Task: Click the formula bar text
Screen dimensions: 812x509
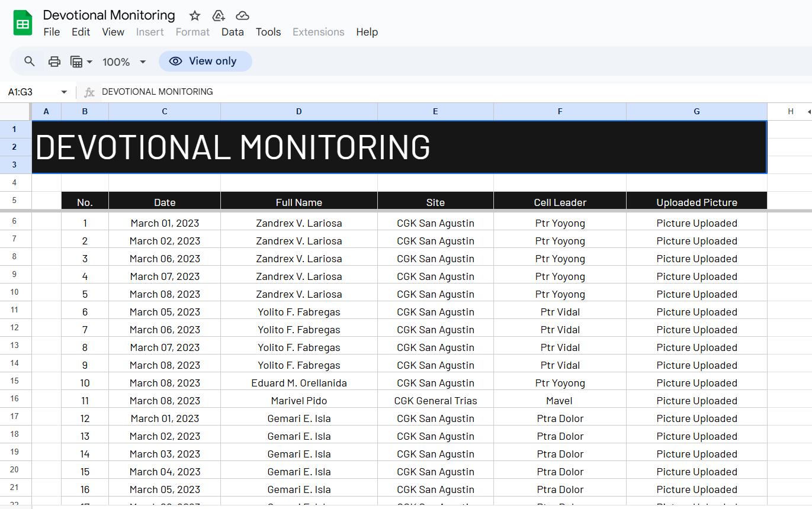Action: tap(158, 92)
